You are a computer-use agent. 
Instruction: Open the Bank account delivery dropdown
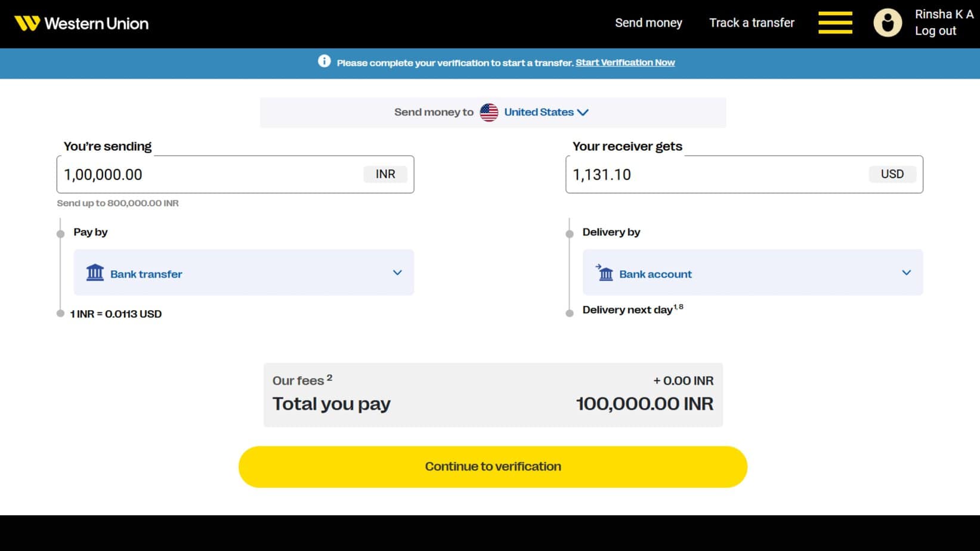(753, 273)
